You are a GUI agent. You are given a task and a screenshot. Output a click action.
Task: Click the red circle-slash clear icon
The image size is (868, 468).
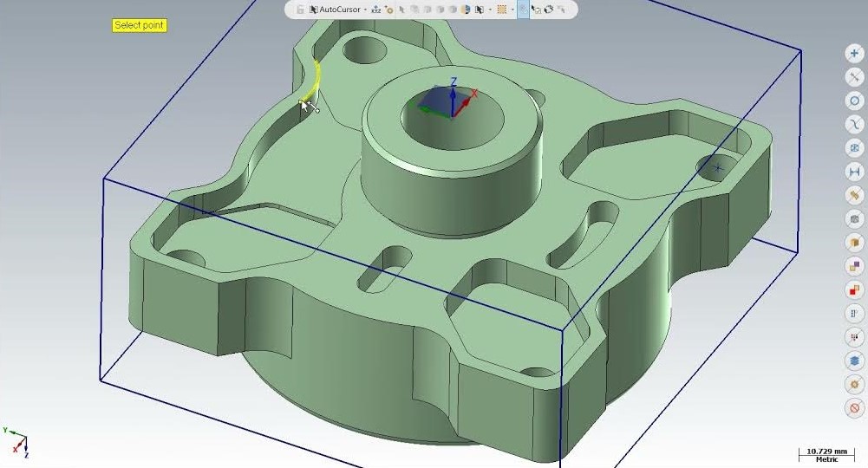point(854,407)
